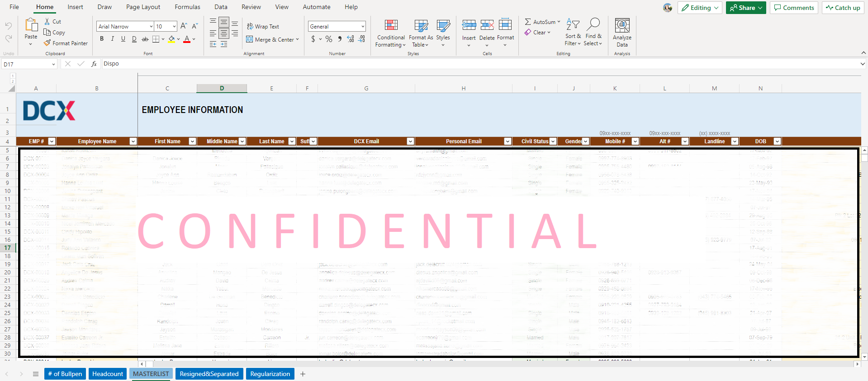Toggle Italic formatting
The width and height of the screenshot is (868, 381).
[x=113, y=39]
